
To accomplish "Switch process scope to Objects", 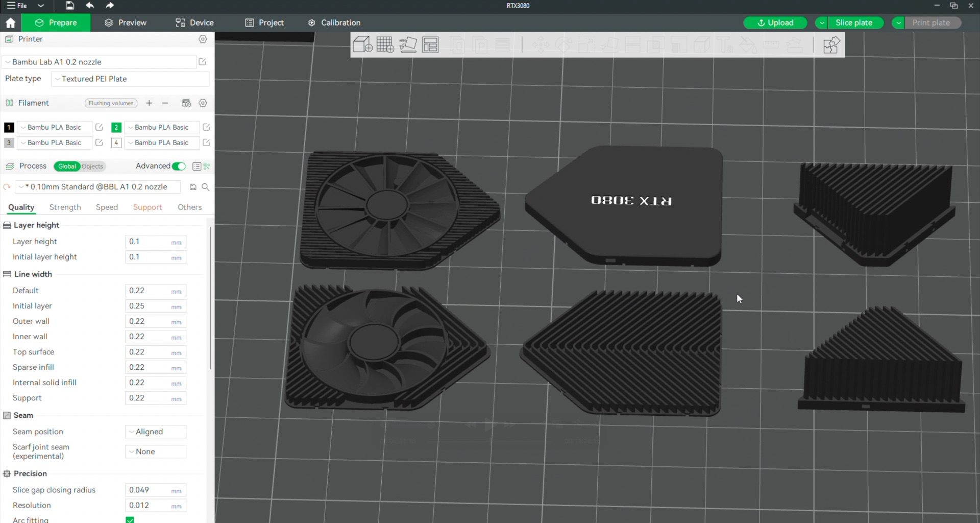I will pos(92,167).
